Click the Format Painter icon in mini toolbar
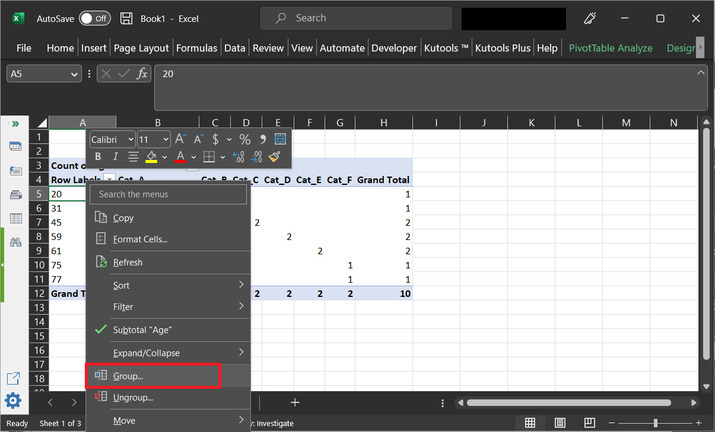715x432 pixels. tap(274, 157)
